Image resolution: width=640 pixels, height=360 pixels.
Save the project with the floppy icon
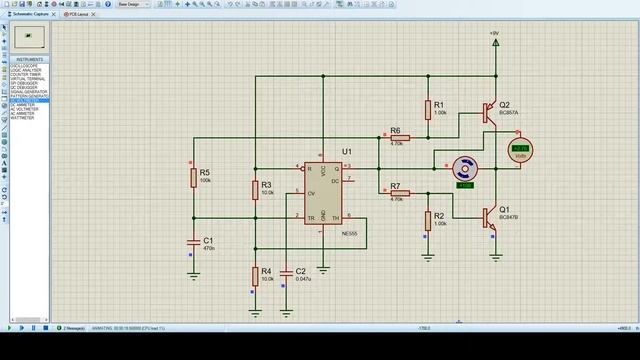[x=22, y=4]
